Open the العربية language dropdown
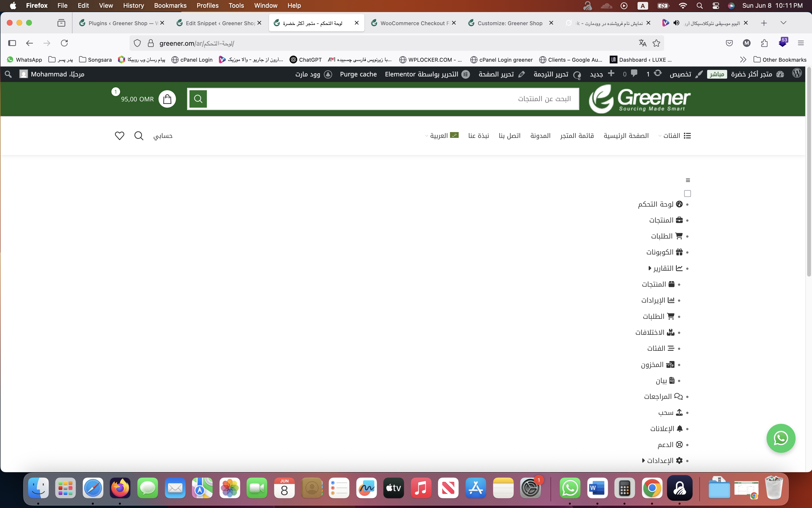Viewport: 812px width, 508px height. pyautogui.click(x=442, y=135)
